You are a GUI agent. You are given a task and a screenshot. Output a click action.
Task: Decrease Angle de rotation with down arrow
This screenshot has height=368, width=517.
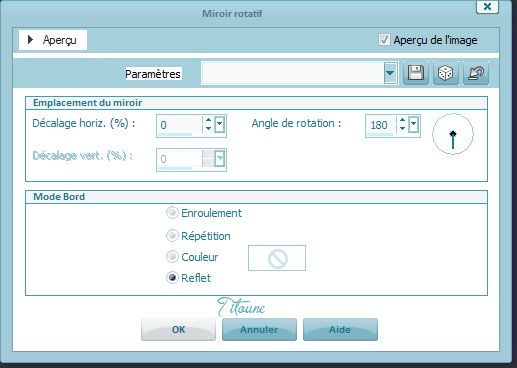(402, 128)
